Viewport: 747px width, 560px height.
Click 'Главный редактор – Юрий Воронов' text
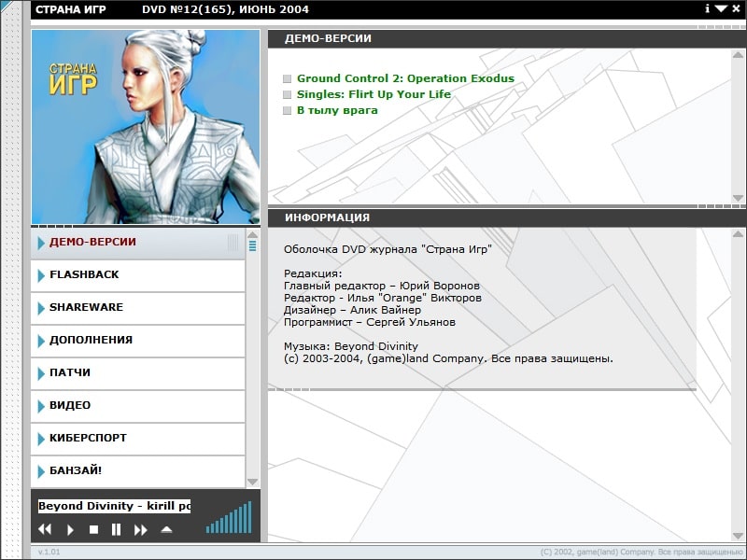tap(382, 286)
